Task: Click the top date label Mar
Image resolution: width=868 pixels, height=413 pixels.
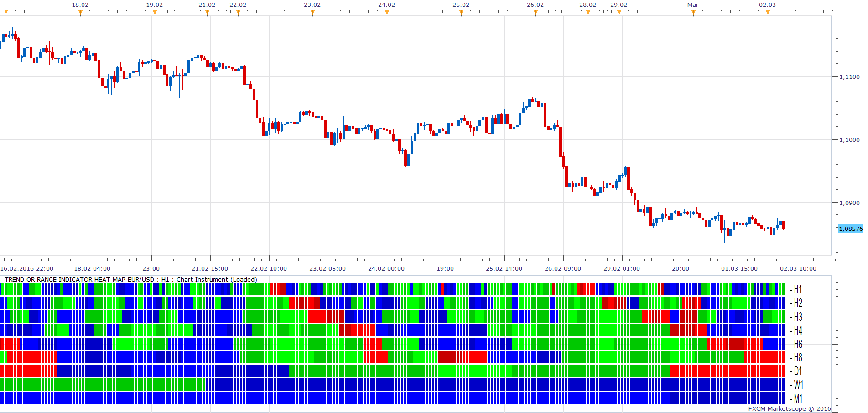Action: [x=693, y=5]
